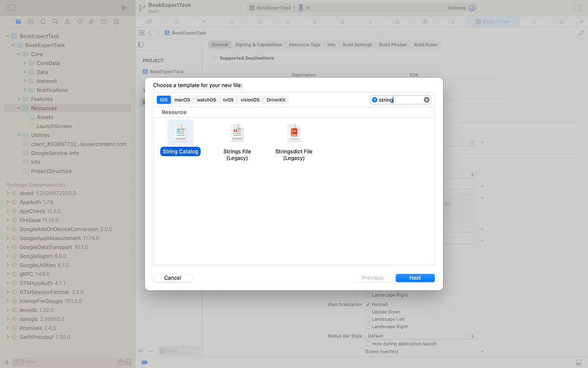Check the Upside Down orientation option

(367, 312)
